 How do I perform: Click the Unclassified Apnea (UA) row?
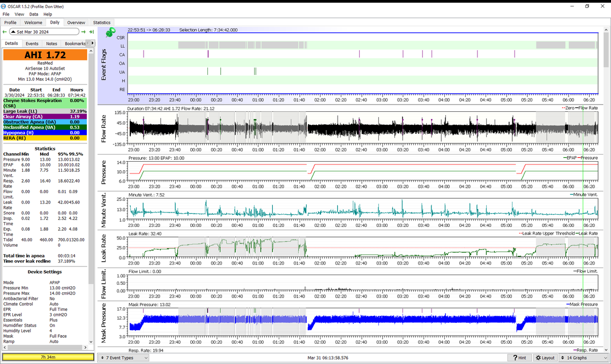[45, 127]
